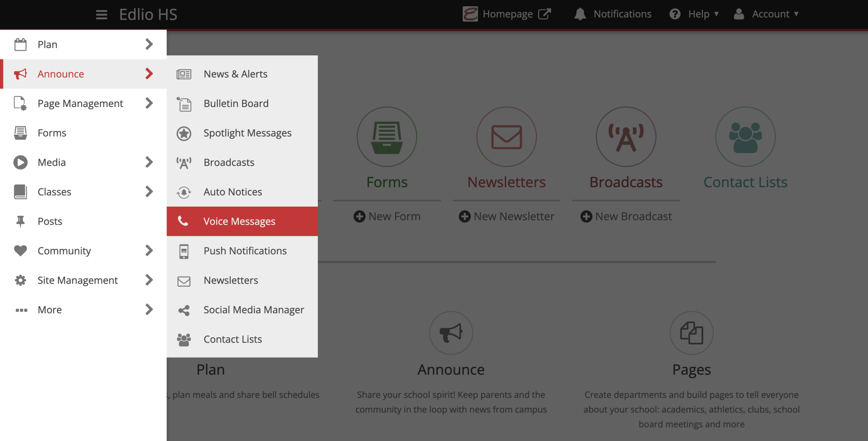Click the Auto Notices bell icon
The height and width of the screenshot is (441, 868).
pyautogui.click(x=184, y=192)
